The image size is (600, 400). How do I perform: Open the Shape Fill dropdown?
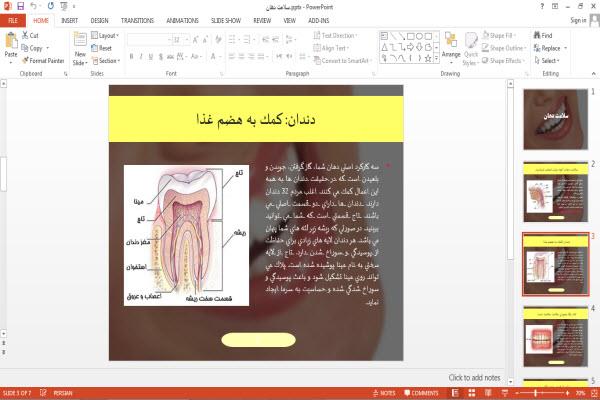499,35
